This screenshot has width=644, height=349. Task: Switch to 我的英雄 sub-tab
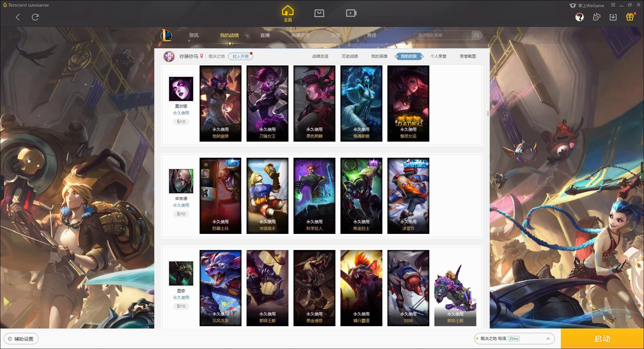tap(379, 56)
